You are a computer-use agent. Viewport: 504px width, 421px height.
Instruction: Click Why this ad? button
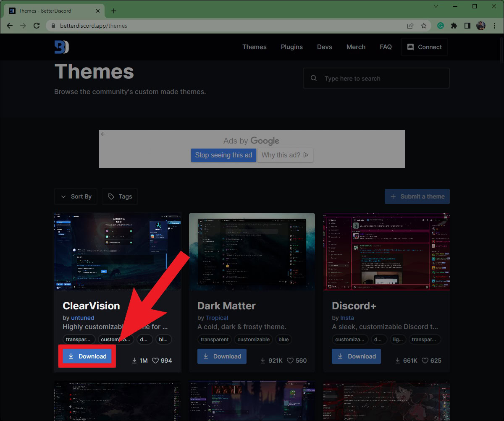pos(285,155)
